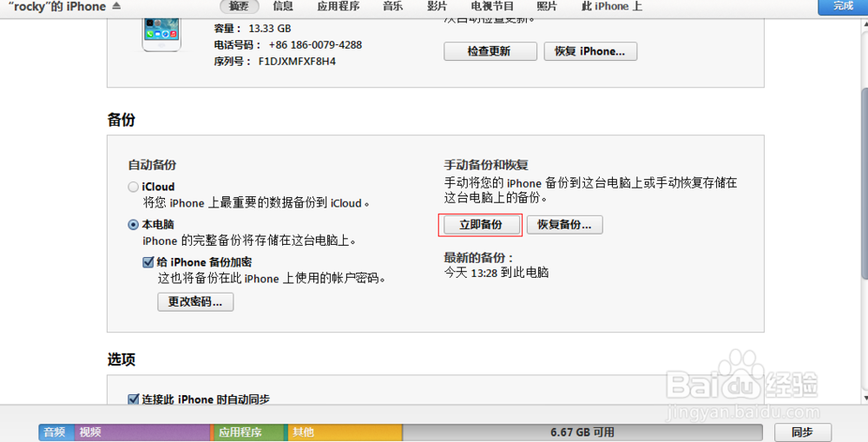Open the 电视节目 tab
The image size is (868, 442).
click(492, 6)
